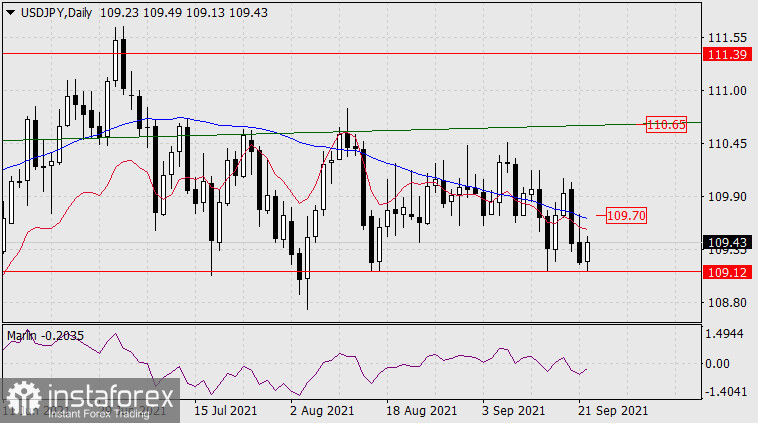Image resolution: width=758 pixels, height=423 pixels.
Task: Click the 15 Jul 2021 date label
Action: point(229,411)
